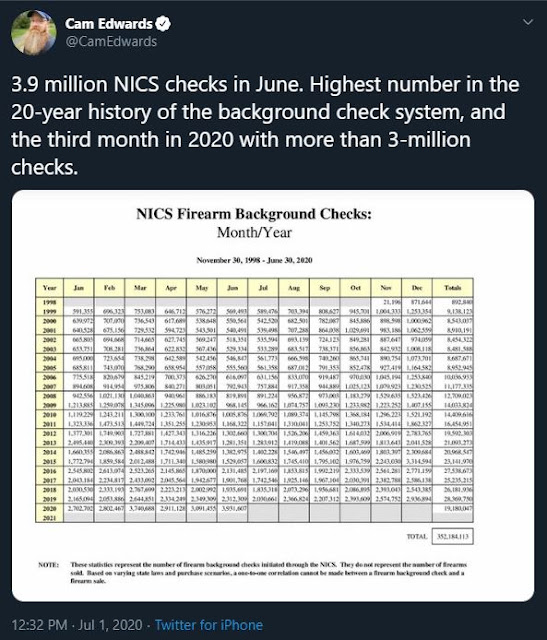The height and width of the screenshot is (640, 547).
Task: Click the Totals column header
Action: (453, 288)
